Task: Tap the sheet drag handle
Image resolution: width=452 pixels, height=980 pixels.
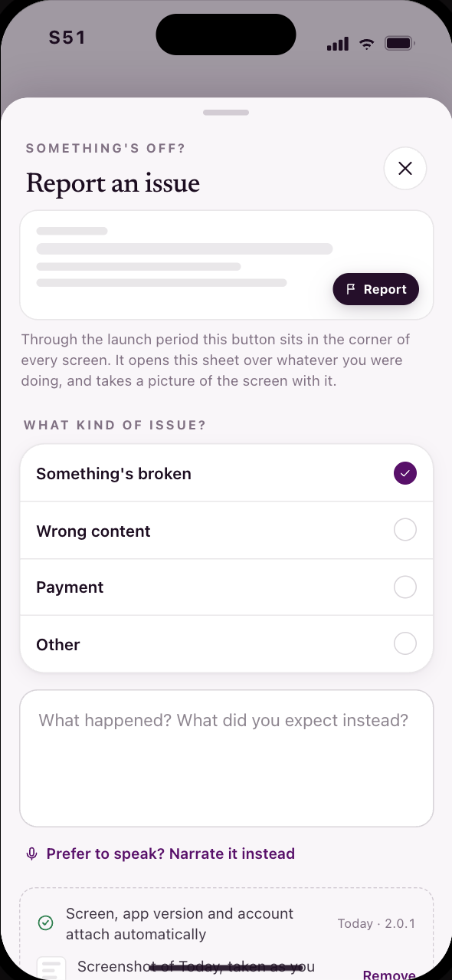Action: 226,113
